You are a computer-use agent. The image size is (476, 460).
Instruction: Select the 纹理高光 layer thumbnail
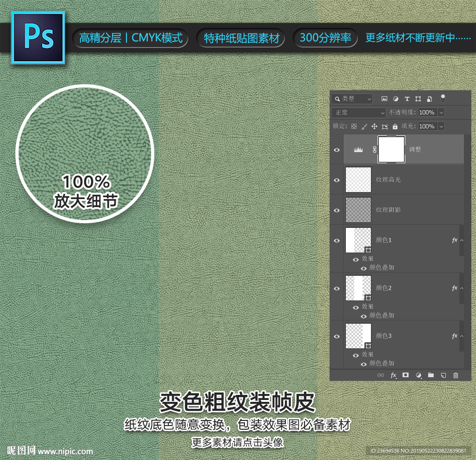(x=358, y=180)
